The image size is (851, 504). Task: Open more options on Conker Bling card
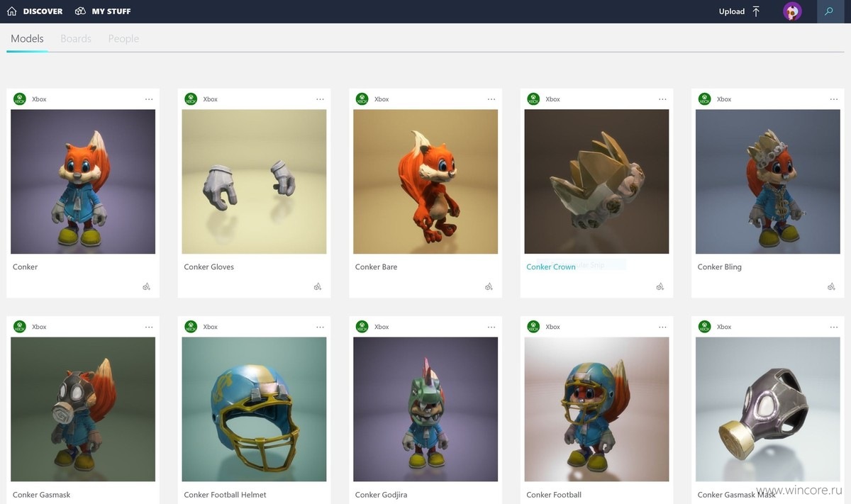834,99
